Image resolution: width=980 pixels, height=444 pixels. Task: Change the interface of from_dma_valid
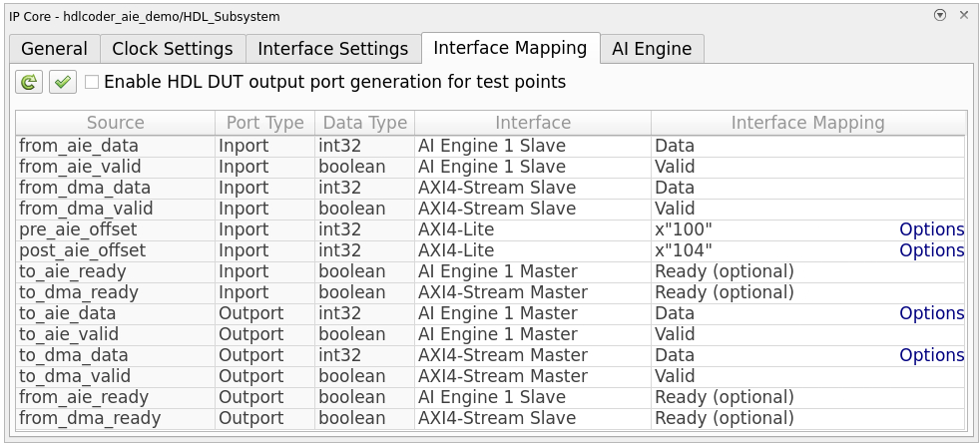533,209
